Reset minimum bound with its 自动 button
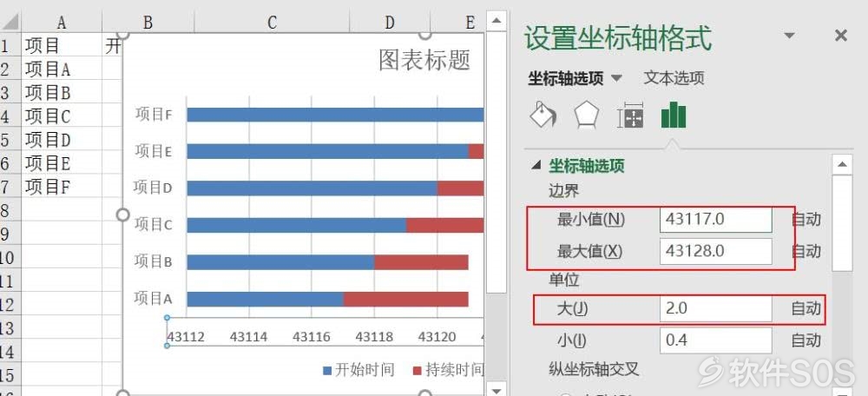Viewport: 868px width, 396px height. (x=806, y=220)
